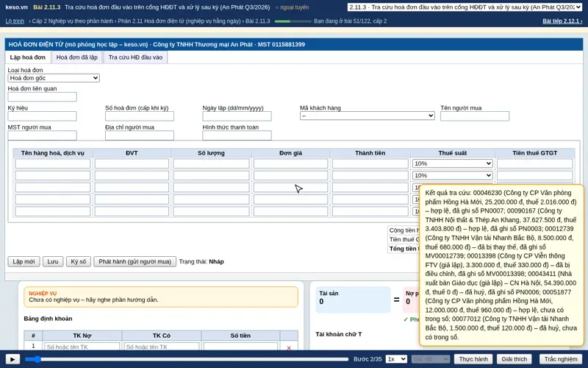Image resolution: width=588 pixels, height=368 pixels.
Task: Open the 1x playback speed dropdown
Action: click(x=396, y=359)
